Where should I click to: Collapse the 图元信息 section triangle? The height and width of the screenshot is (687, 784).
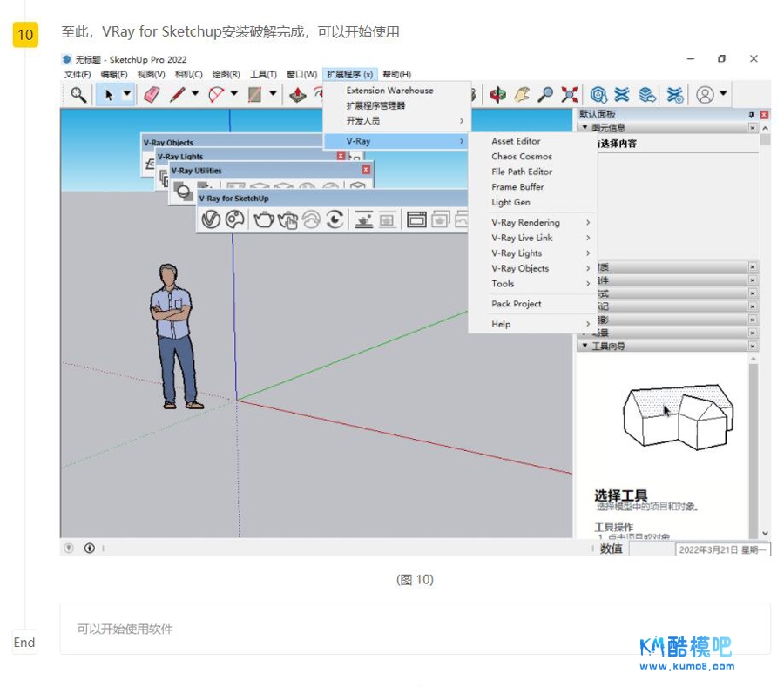(x=585, y=127)
